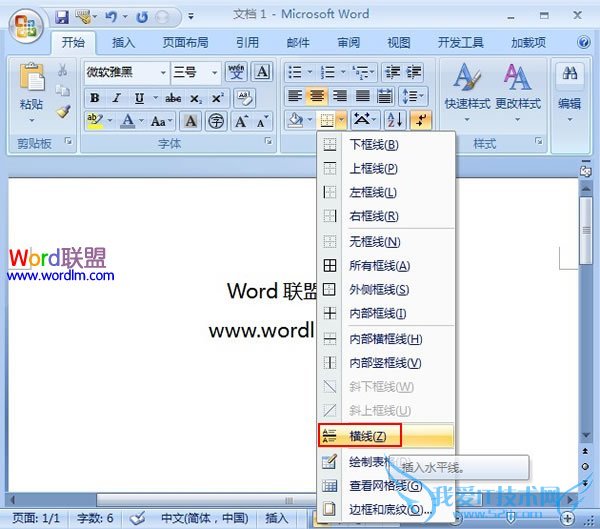Switch to the 页面布局 ribbon tab
Image resolution: width=600 pixels, height=529 pixels.
pos(185,43)
